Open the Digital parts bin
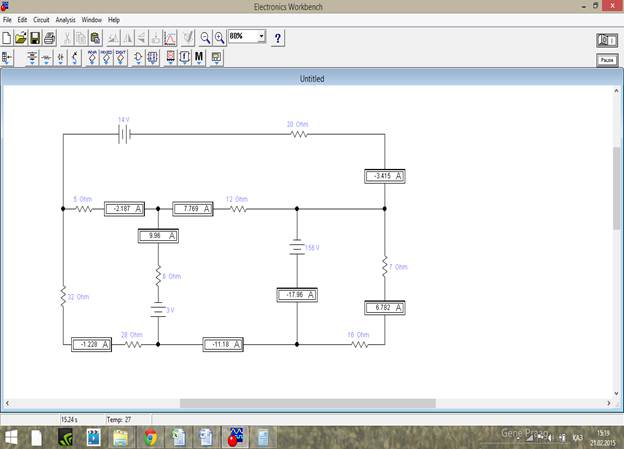The height and width of the screenshot is (449, 624). pyautogui.click(x=152, y=58)
